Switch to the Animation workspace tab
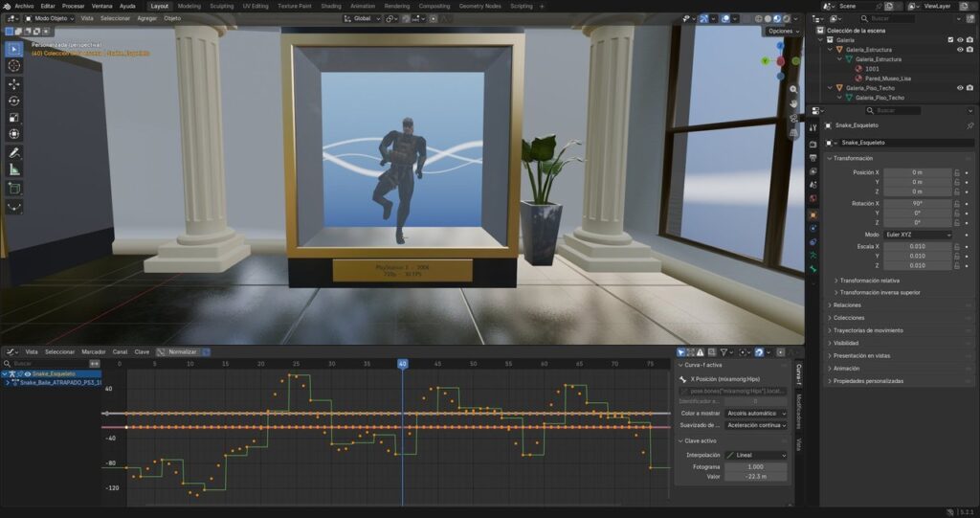Viewport: 980px width, 518px height. [363, 6]
